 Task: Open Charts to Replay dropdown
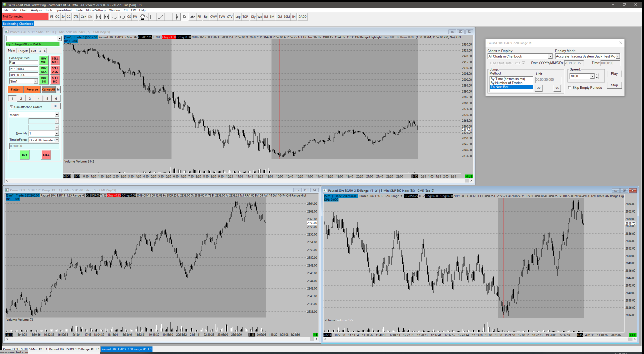550,56
